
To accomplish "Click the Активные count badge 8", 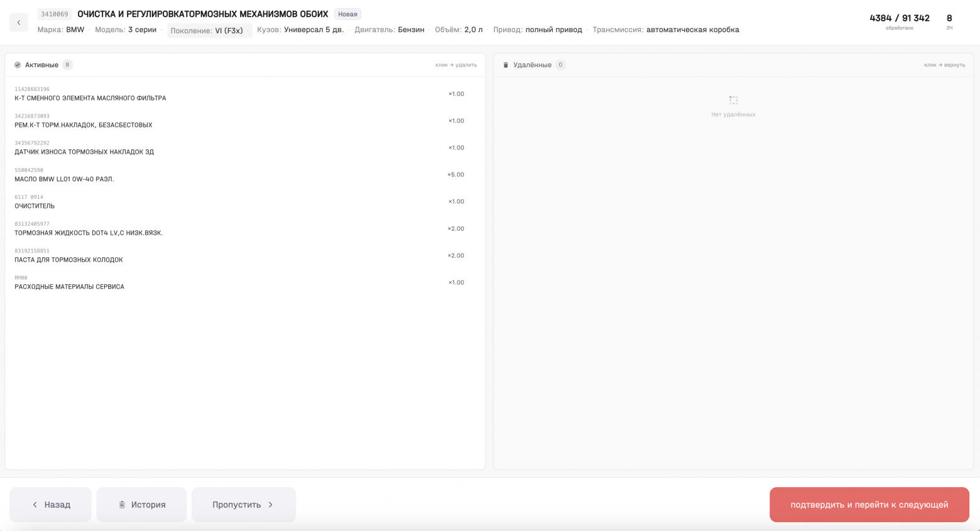I will [x=67, y=65].
